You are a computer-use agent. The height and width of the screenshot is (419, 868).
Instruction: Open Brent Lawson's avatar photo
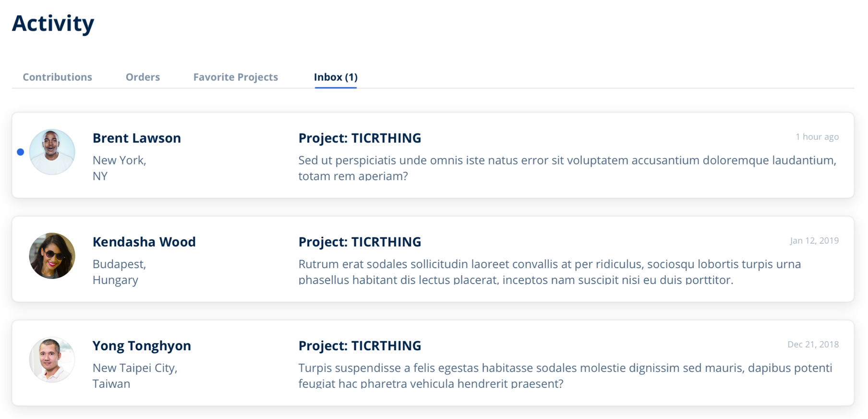52,152
